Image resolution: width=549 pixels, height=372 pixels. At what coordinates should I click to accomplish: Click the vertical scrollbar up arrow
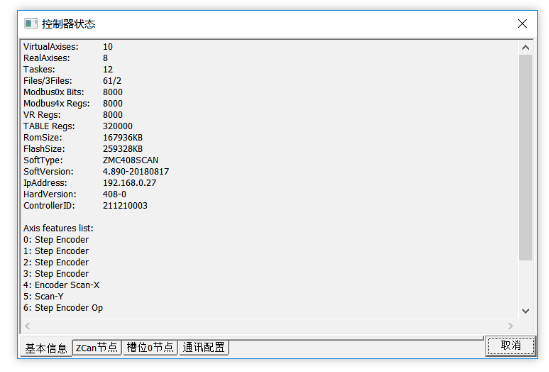pyautogui.click(x=525, y=48)
